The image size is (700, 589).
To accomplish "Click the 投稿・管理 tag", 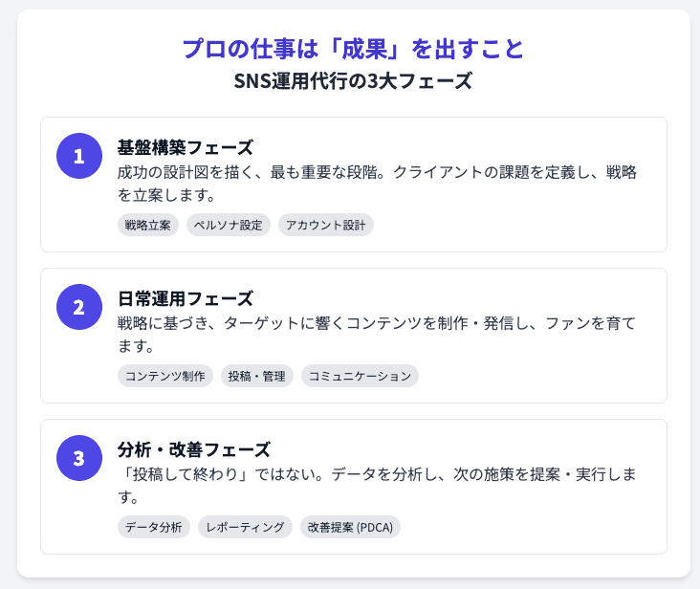I will coord(257,376).
